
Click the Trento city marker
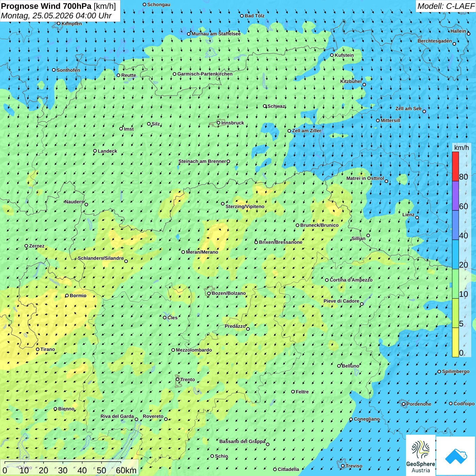click(177, 379)
